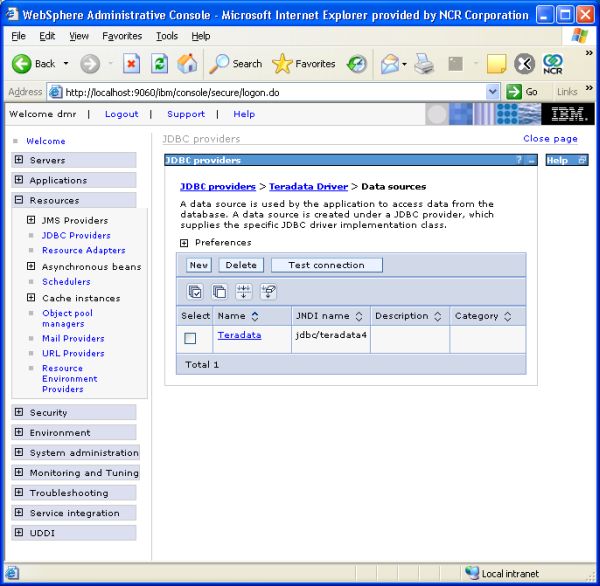Open the Back button history dropdown
The width and height of the screenshot is (600, 586).
coord(66,64)
